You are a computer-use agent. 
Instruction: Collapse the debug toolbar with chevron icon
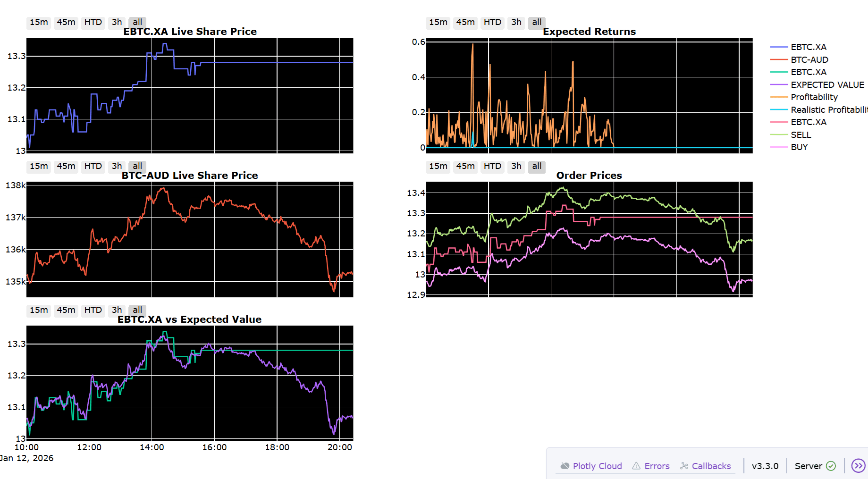(858, 466)
